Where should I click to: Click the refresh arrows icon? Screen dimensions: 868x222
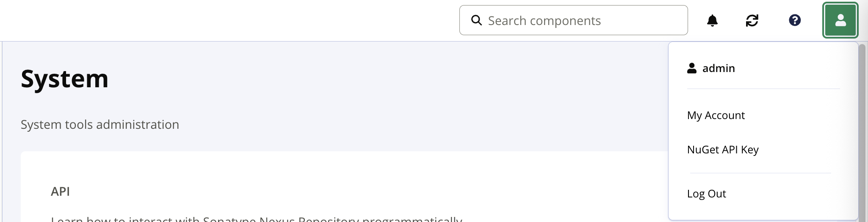point(752,20)
